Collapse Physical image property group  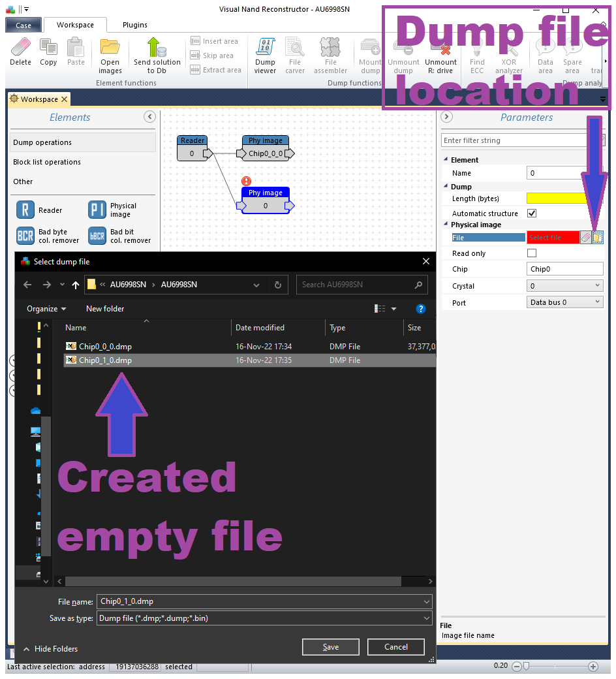pyautogui.click(x=446, y=224)
